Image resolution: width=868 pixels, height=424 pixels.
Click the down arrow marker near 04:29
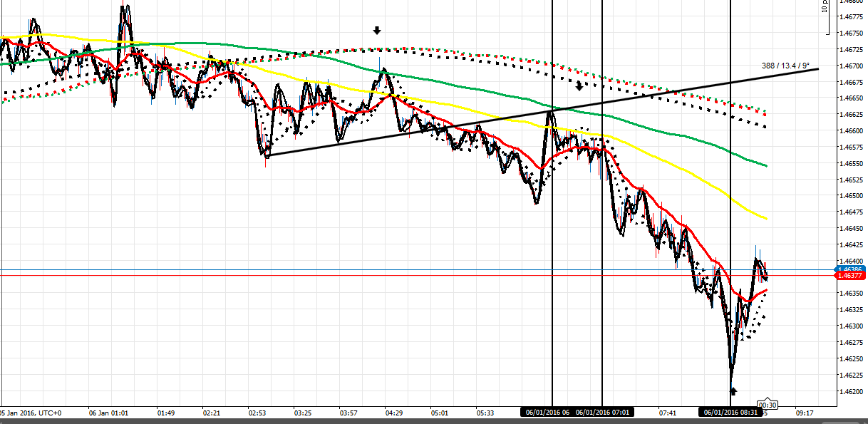pos(377,31)
